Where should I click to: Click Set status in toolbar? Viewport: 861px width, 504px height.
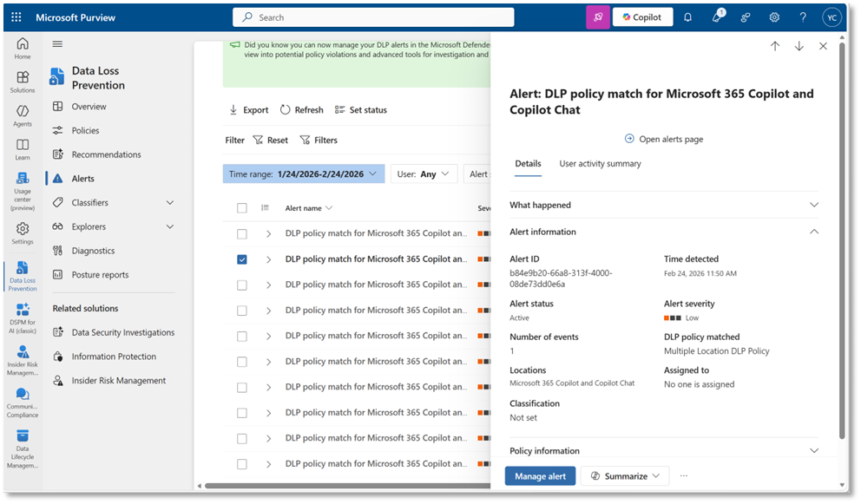point(361,110)
